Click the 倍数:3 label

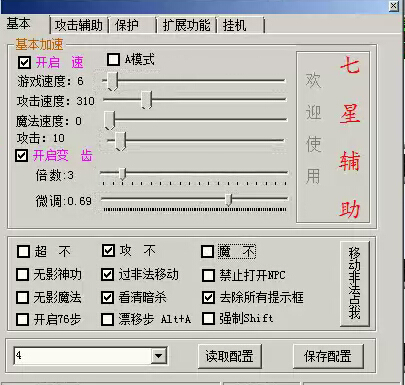(x=55, y=175)
